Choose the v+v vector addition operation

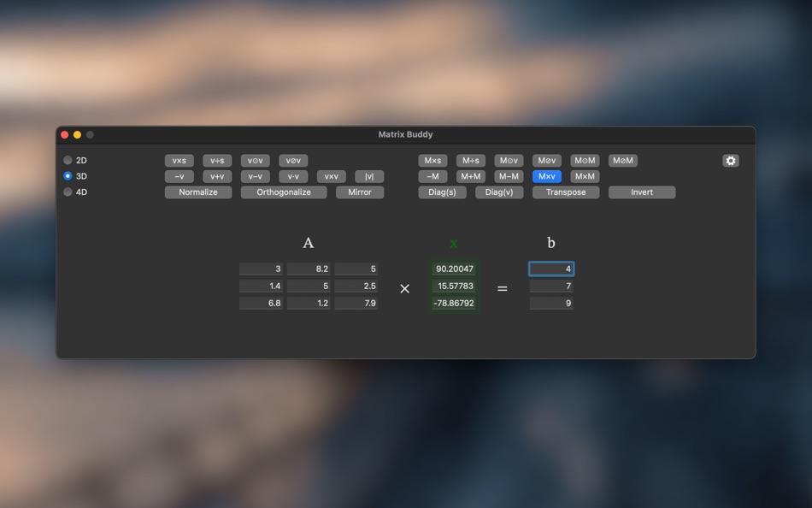pyautogui.click(x=217, y=176)
